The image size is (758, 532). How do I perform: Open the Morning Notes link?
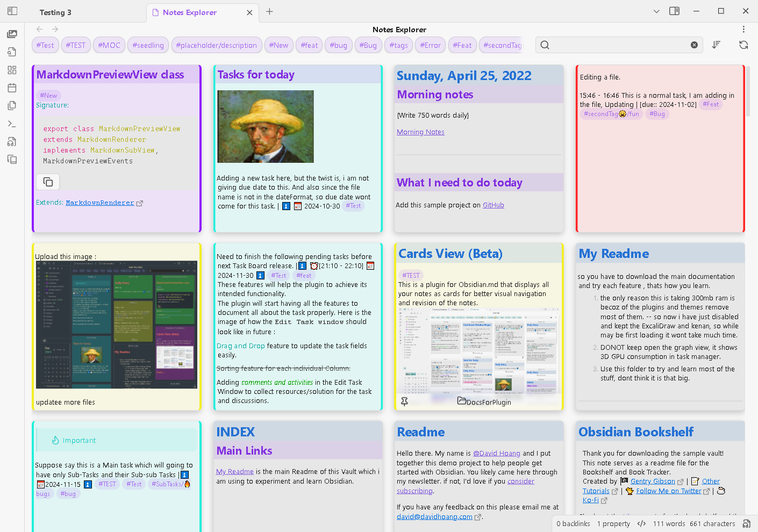point(420,132)
